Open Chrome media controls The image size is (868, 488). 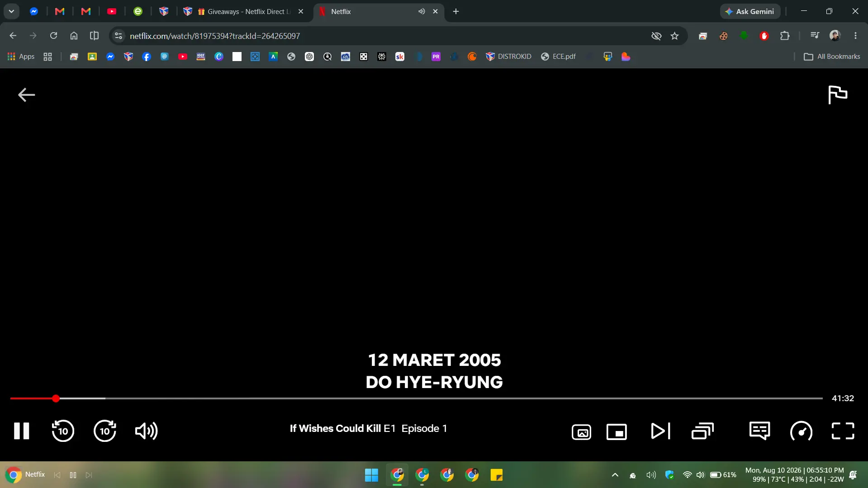(815, 36)
